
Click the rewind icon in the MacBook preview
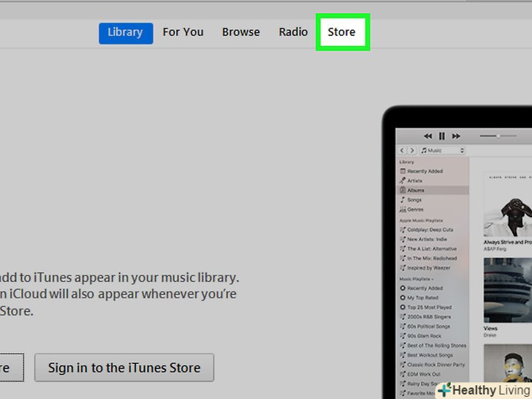[x=427, y=136]
